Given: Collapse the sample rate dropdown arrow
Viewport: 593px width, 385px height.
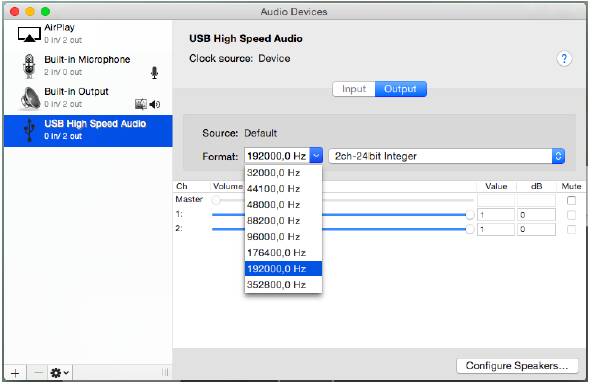Looking at the screenshot, I should (316, 155).
